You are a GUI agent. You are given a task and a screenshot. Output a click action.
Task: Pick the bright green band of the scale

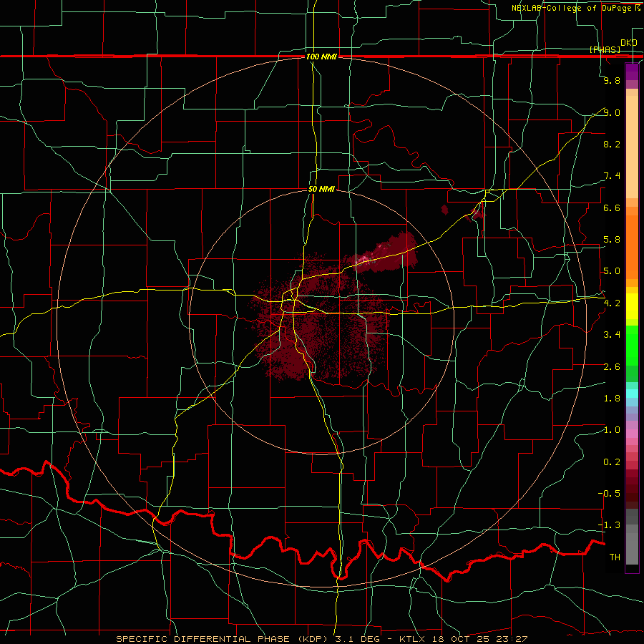632,346
